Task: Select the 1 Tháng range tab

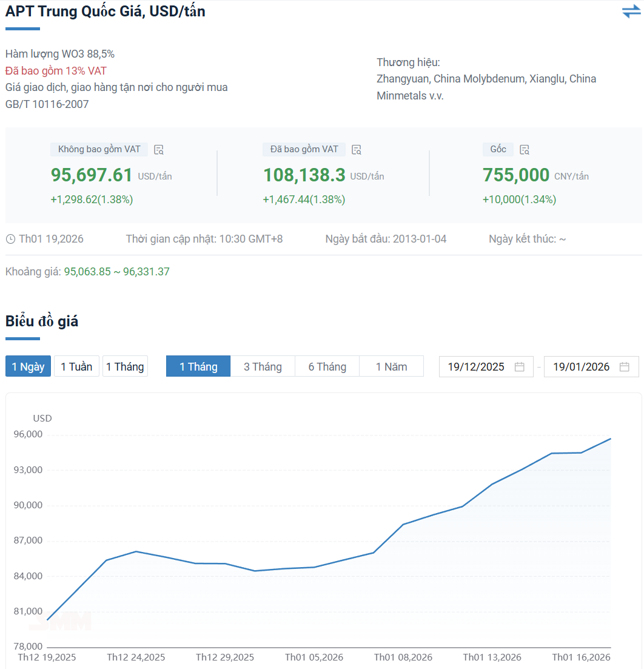Action: (x=198, y=367)
